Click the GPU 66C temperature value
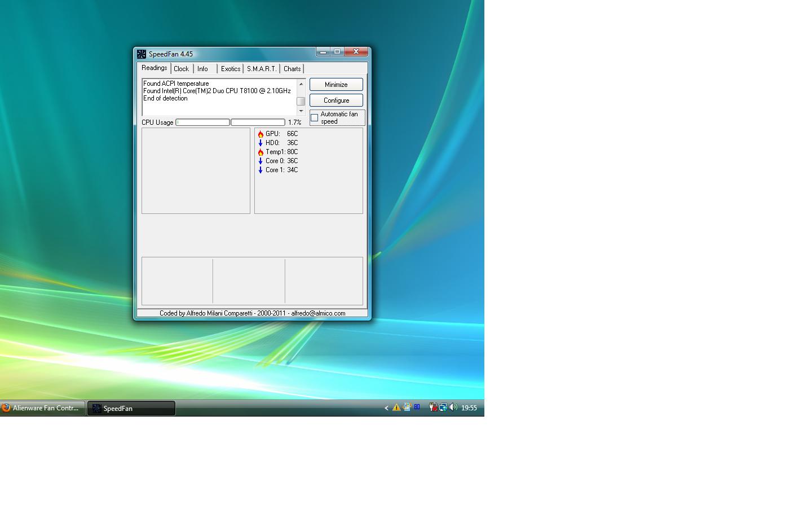 [x=292, y=134]
